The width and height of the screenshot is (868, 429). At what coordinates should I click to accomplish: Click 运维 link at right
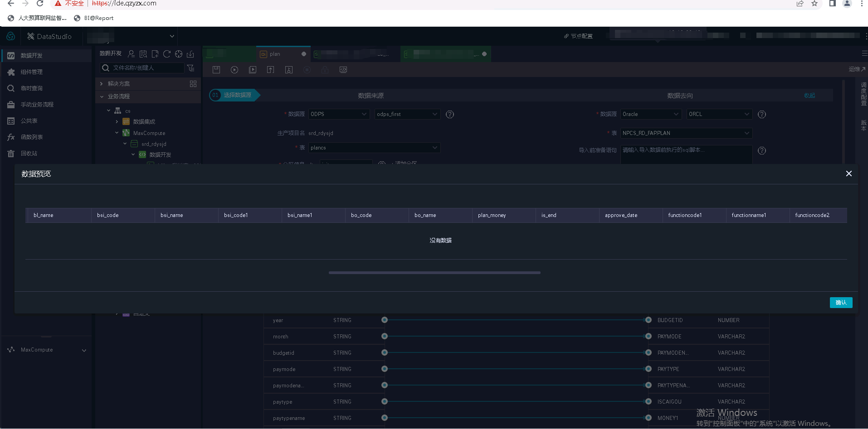pos(857,69)
